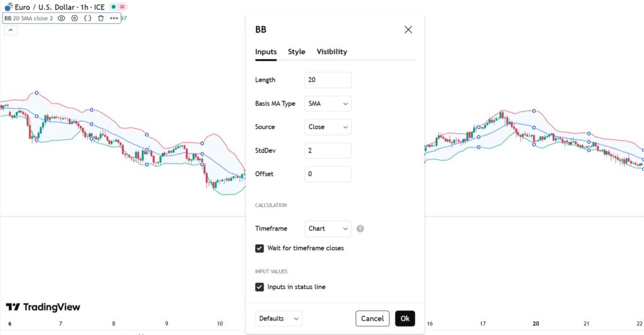
Task: Click the Ok button
Action: point(405,319)
